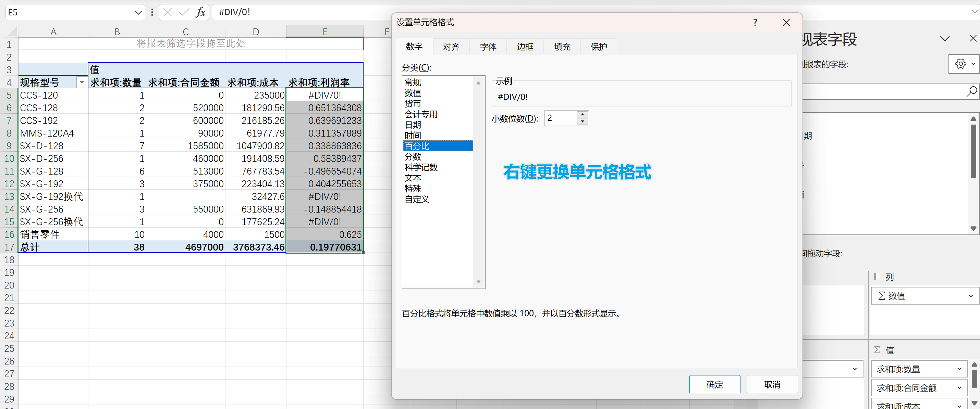Click the select-all triangle at grid corner

click(12, 31)
